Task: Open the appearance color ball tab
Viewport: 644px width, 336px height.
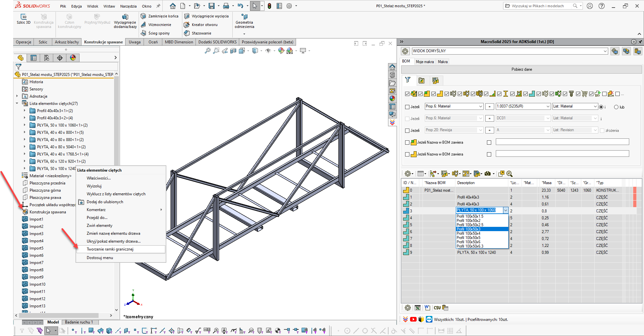Action: click(73, 58)
